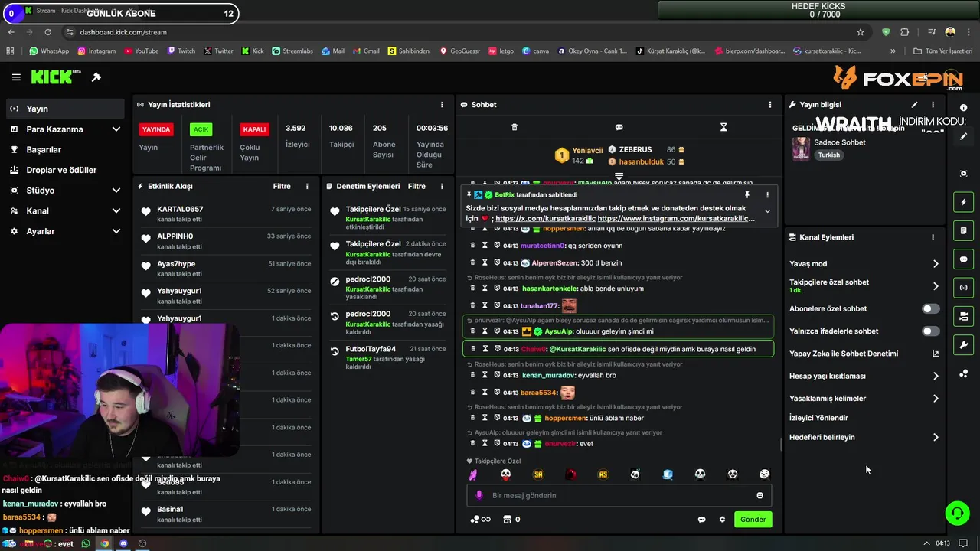Image resolution: width=980 pixels, height=551 pixels.
Task: Click the trash icon in Sohbet header
Action: 514,127
